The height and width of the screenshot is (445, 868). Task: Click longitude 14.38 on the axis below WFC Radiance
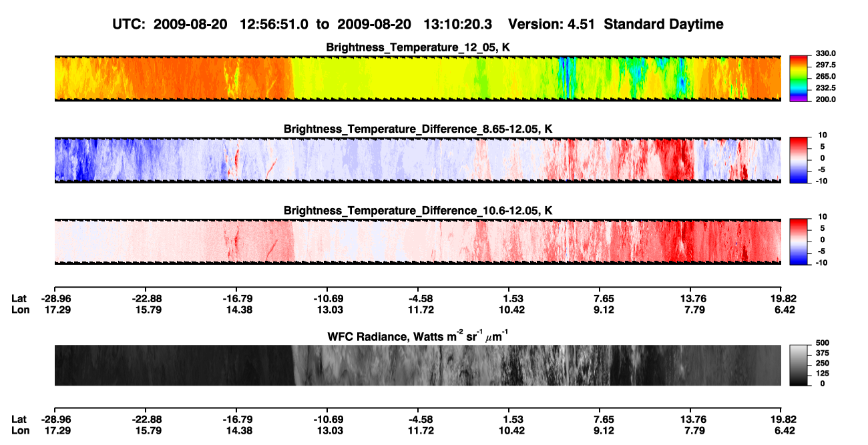(237, 430)
